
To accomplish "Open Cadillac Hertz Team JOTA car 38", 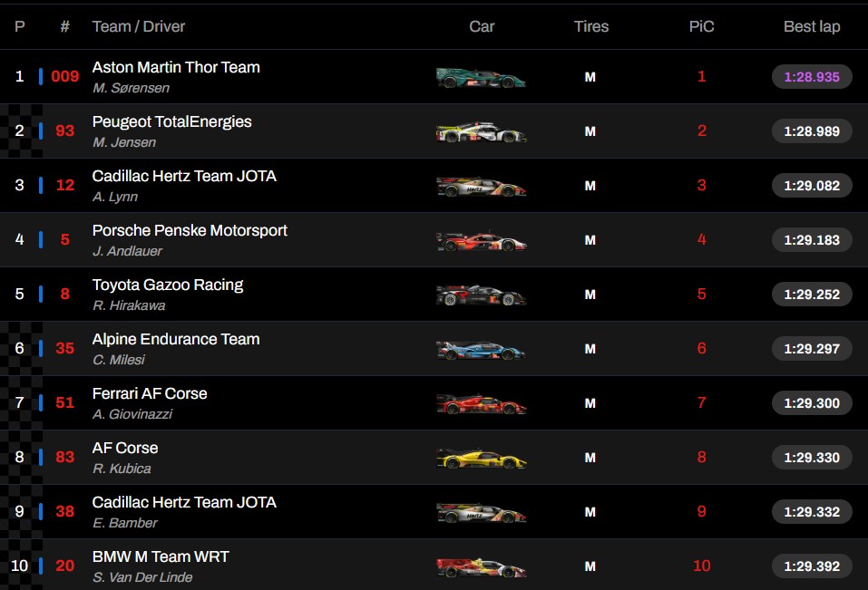I will (184, 502).
